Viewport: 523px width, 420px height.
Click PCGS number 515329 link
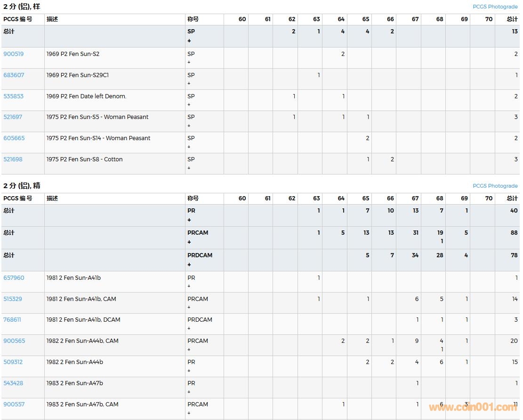pyautogui.click(x=13, y=299)
